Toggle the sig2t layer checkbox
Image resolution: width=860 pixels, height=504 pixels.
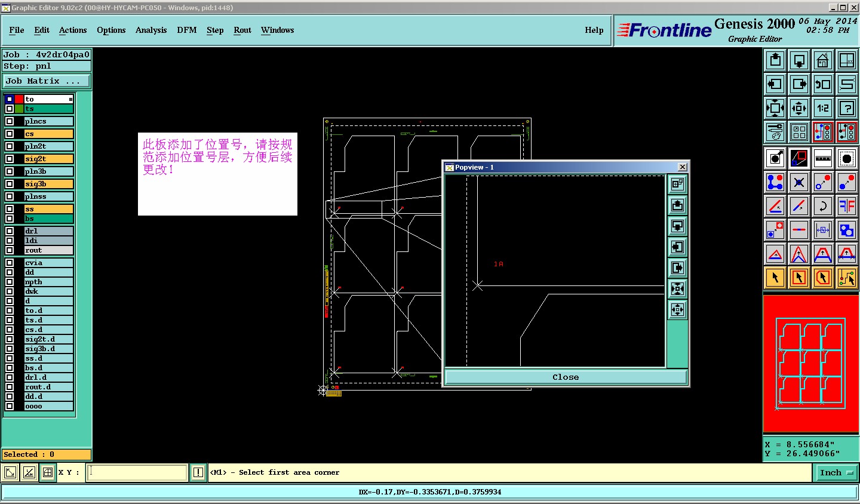click(x=10, y=159)
